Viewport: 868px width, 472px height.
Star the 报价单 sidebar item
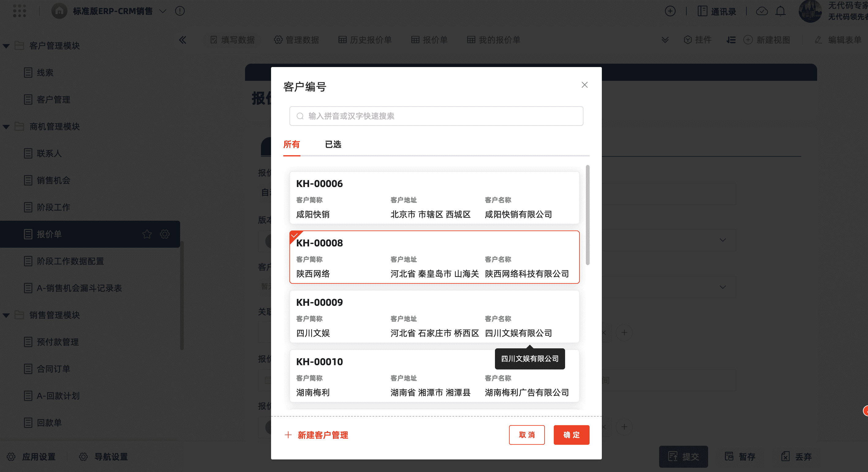click(x=147, y=234)
